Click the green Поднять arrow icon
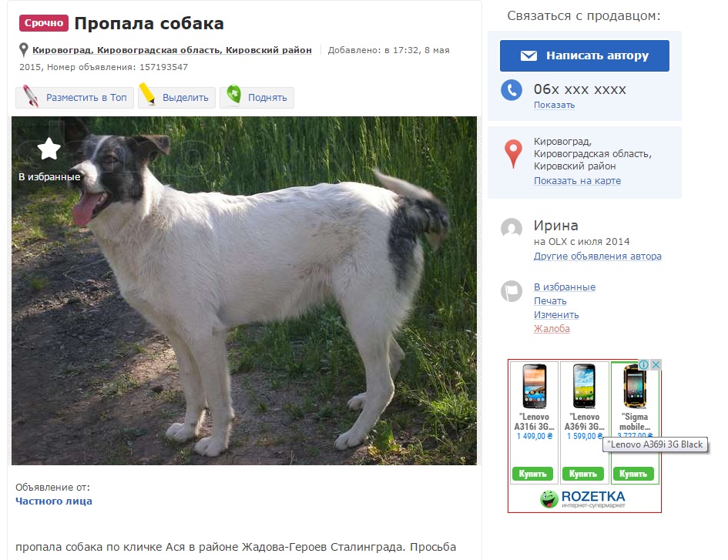 [x=234, y=94]
